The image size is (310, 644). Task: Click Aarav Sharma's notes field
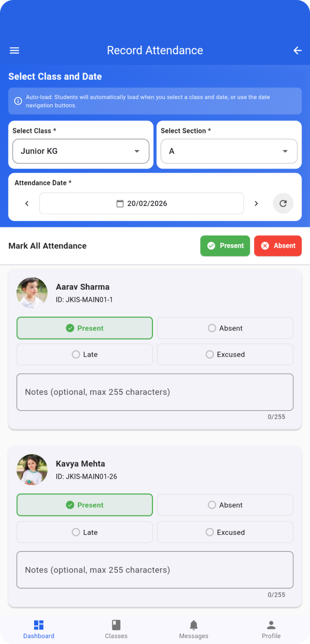pos(155,392)
